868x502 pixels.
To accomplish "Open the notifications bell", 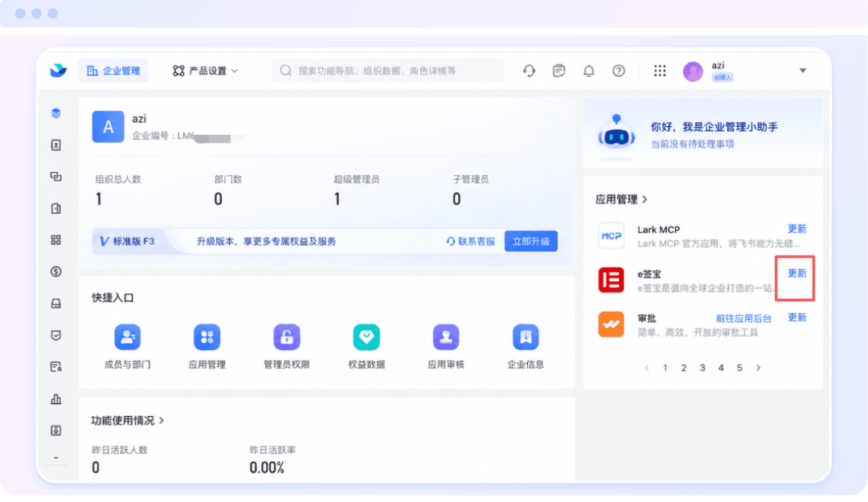I will (589, 71).
